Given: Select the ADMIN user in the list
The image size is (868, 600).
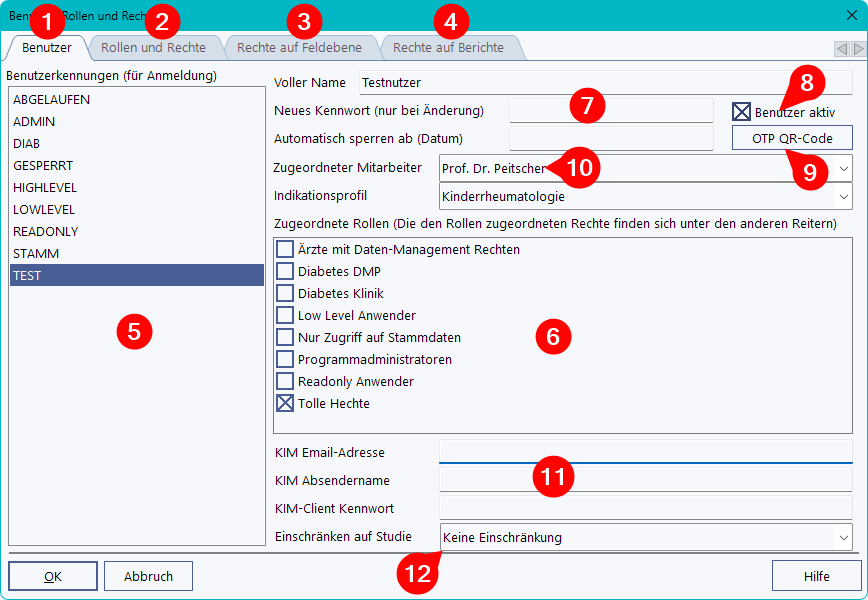Looking at the screenshot, I should pyautogui.click(x=35, y=121).
